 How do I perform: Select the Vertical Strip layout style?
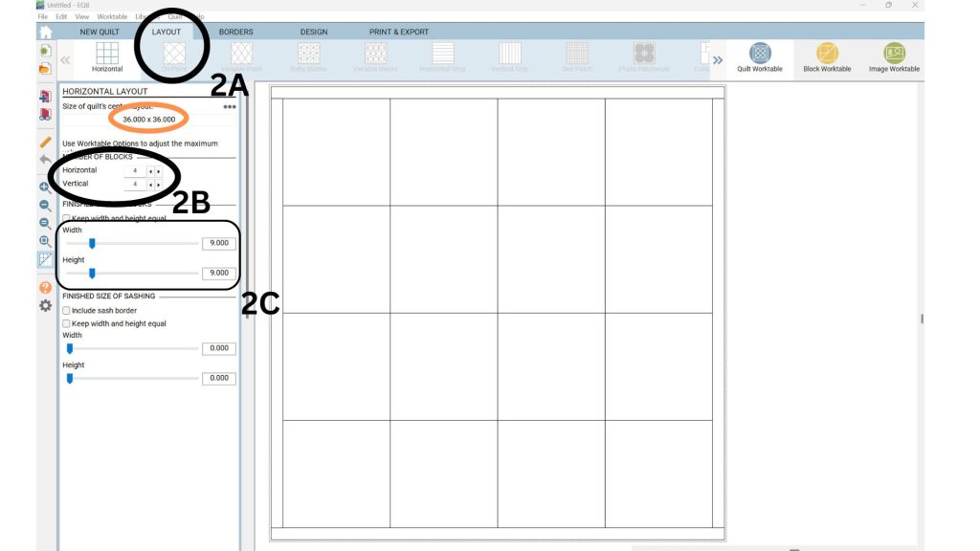tap(509, 56)
